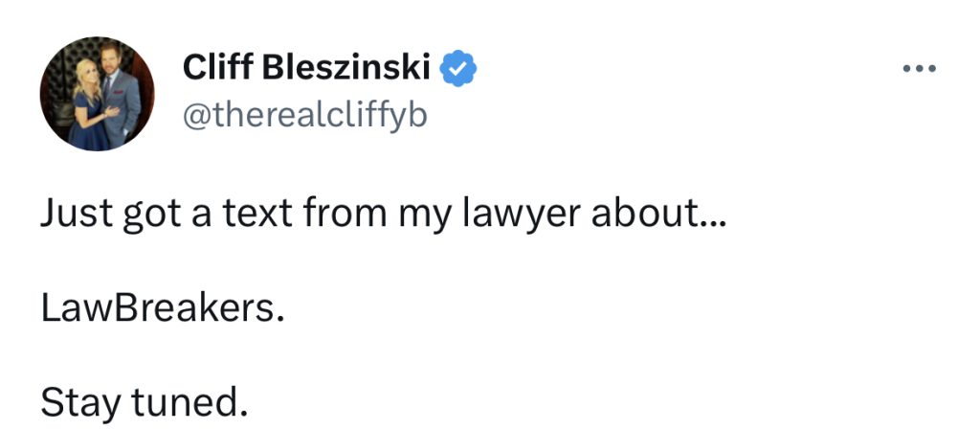Click the blonde woman in the avatar

pyautogui.click(x=87, y=103)
